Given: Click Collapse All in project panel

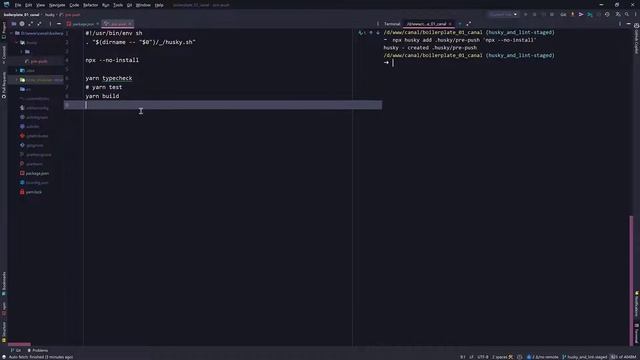Looking at the screenshot, I should (x=40, y=24).
